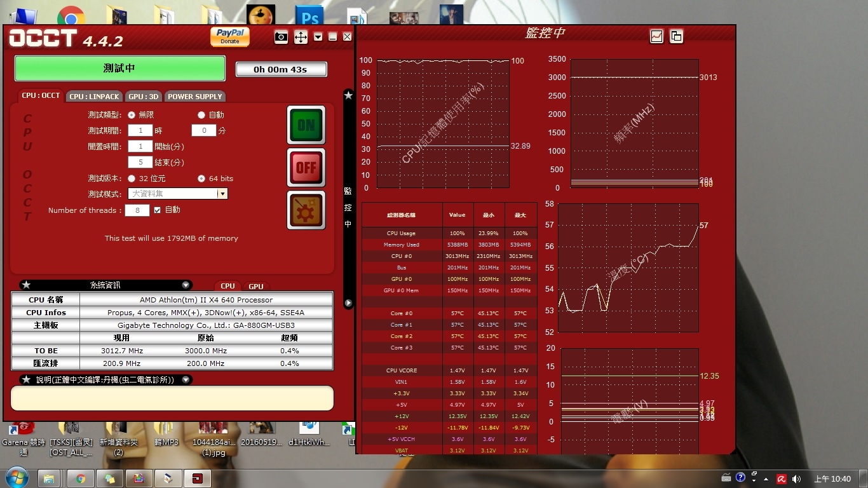
Task: Select CPU tab in system info
Action: [227, 286]
